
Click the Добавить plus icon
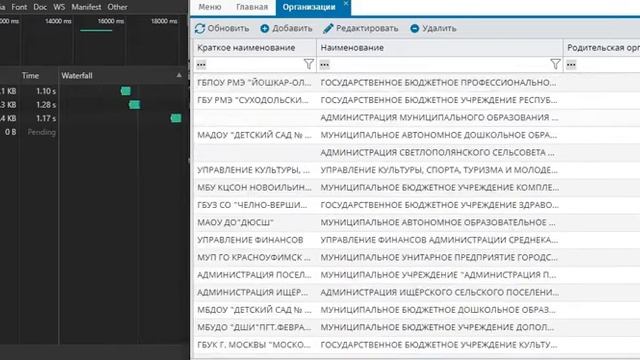pos(265,28)
